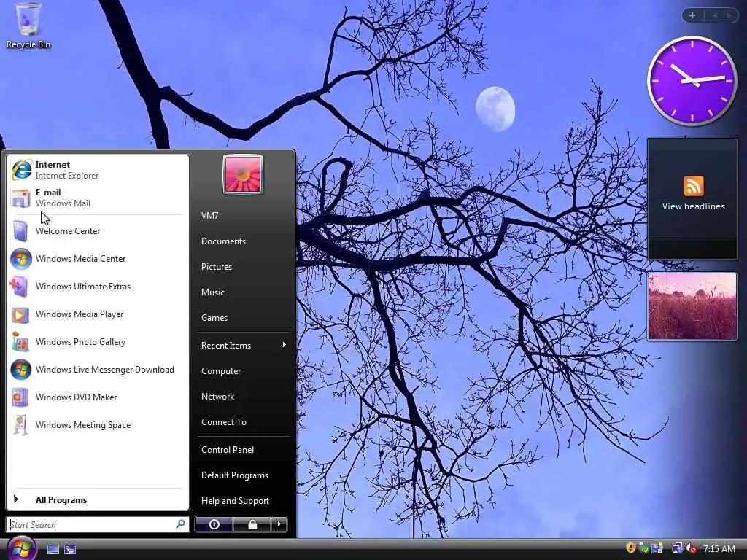Open Control Panel
The image size is (747, 560).
coord(244,449)
